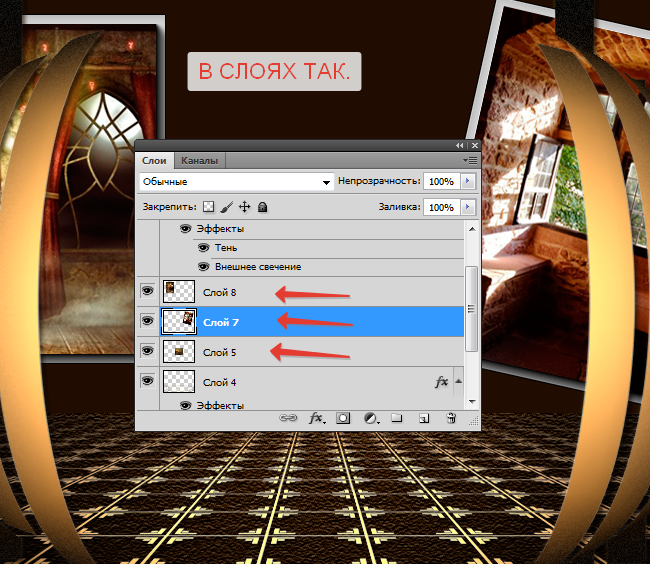This screenshot has height=564, width=650.
Task: Click the Внешнее свечение effect row label
Action: pos(258,267)
